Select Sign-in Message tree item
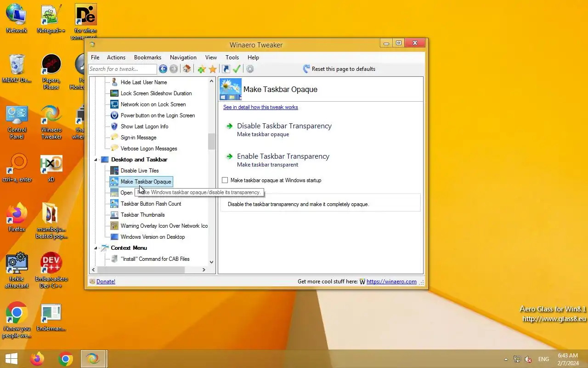 click(x=138, y=138)
